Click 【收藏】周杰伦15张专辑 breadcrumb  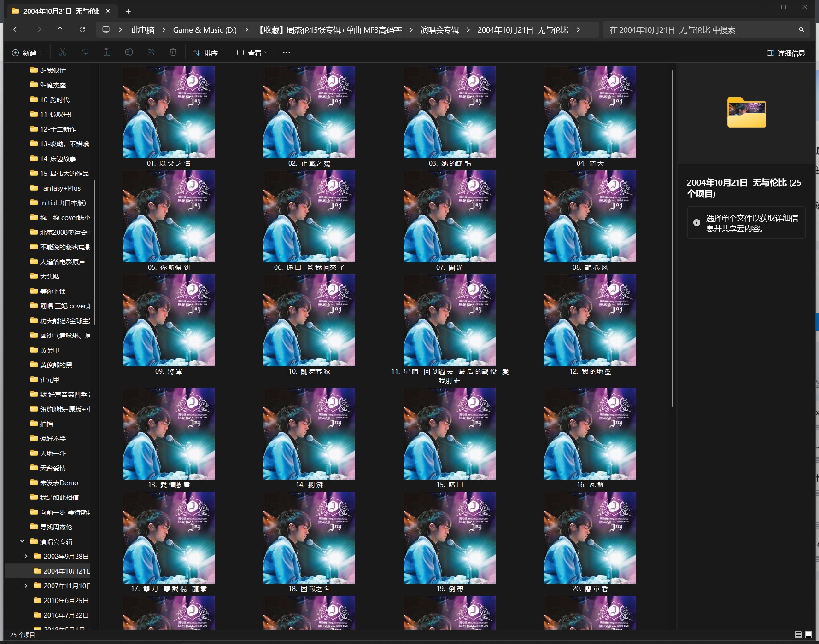329,30
